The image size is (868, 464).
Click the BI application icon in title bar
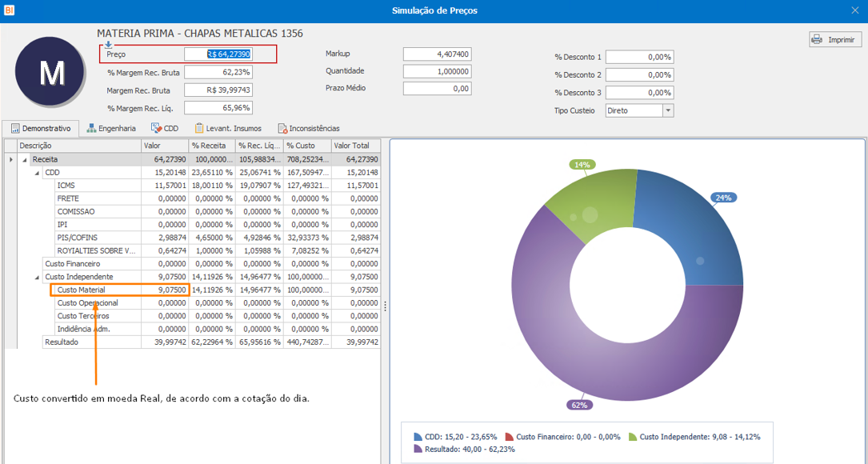(x=8, y=10)
